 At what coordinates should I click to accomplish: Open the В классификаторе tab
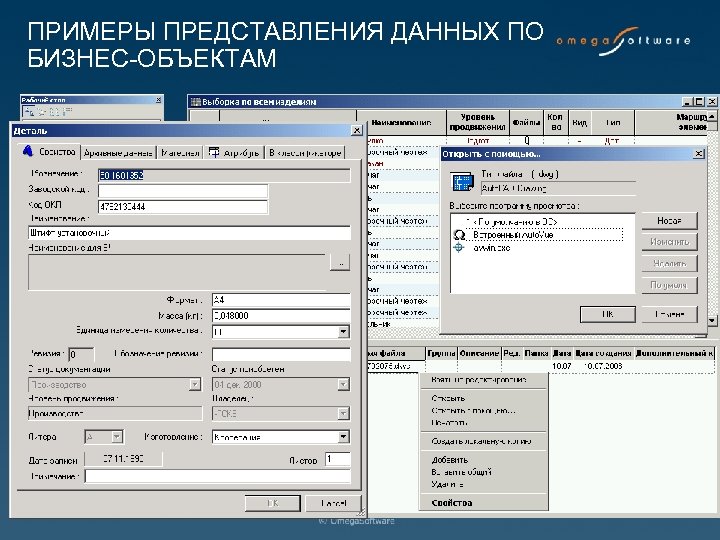(305, 153)
